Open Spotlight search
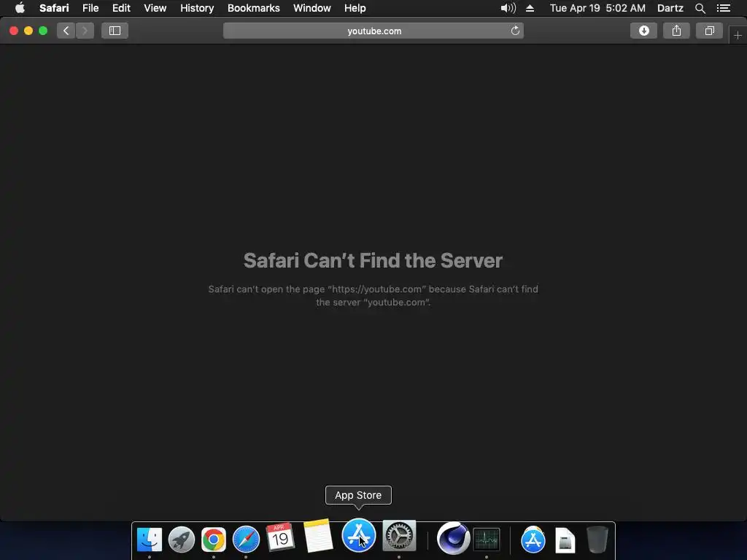This screenshot has height=560, width=747. point(700,8)
